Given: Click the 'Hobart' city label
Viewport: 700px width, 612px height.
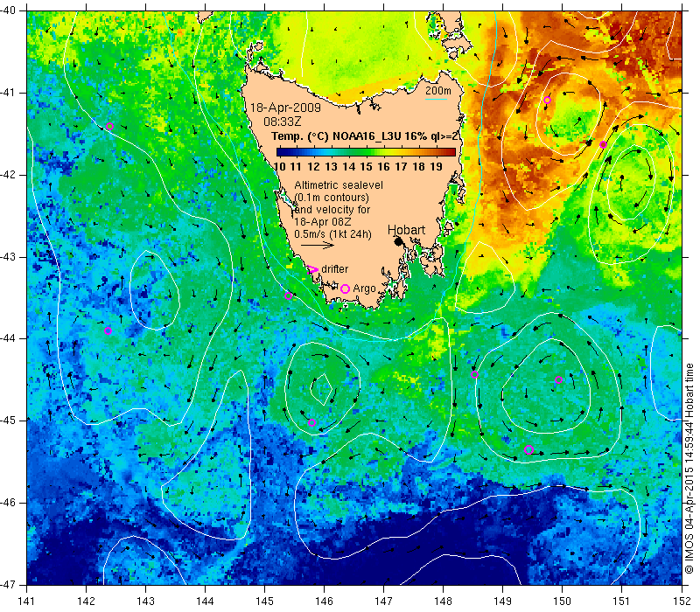Looking at the screenshot, I should point(406,230).
